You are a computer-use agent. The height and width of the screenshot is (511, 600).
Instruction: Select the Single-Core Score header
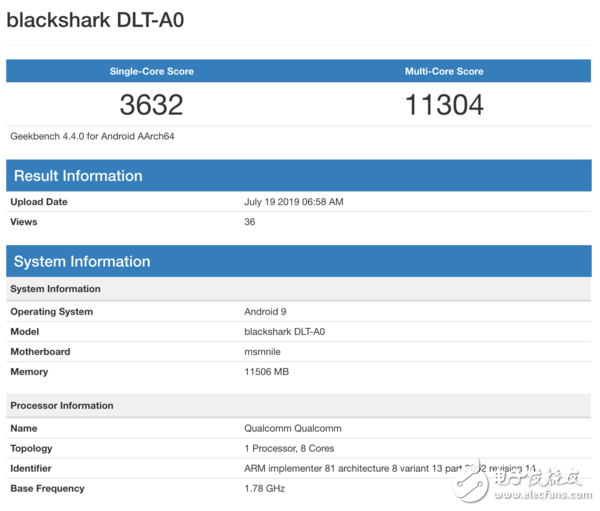pyautogui.click(x=152, y=71)
